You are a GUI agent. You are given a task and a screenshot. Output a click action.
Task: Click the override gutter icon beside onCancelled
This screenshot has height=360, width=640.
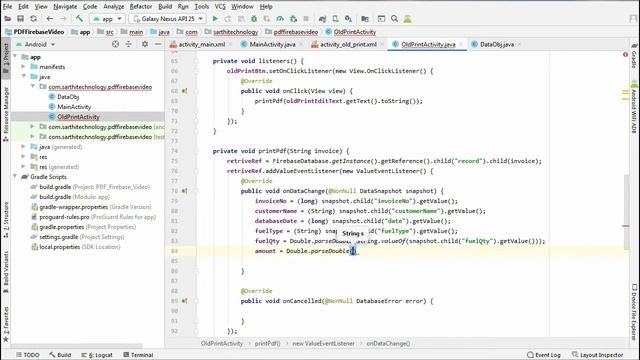point(184,301)
